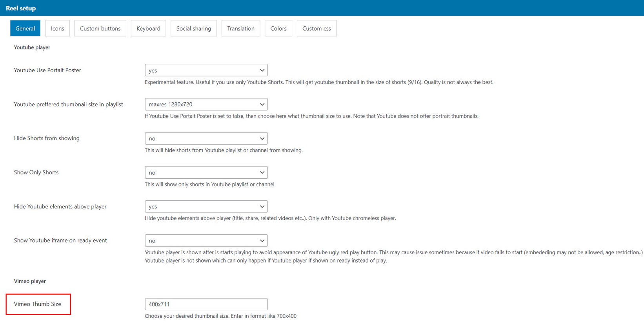Viewport: 644px width, 326px height.
Task: Switch to the General tab
Action: (25, 28)
